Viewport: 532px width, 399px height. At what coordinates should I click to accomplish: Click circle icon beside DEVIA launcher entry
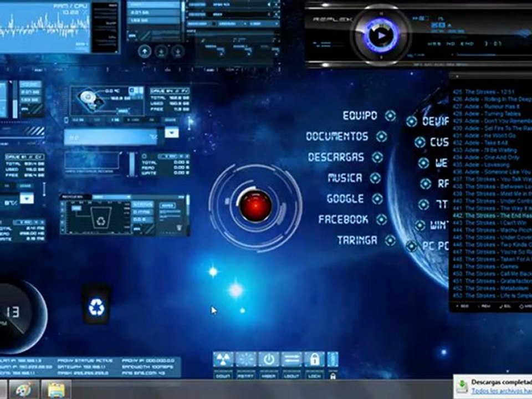412,121
